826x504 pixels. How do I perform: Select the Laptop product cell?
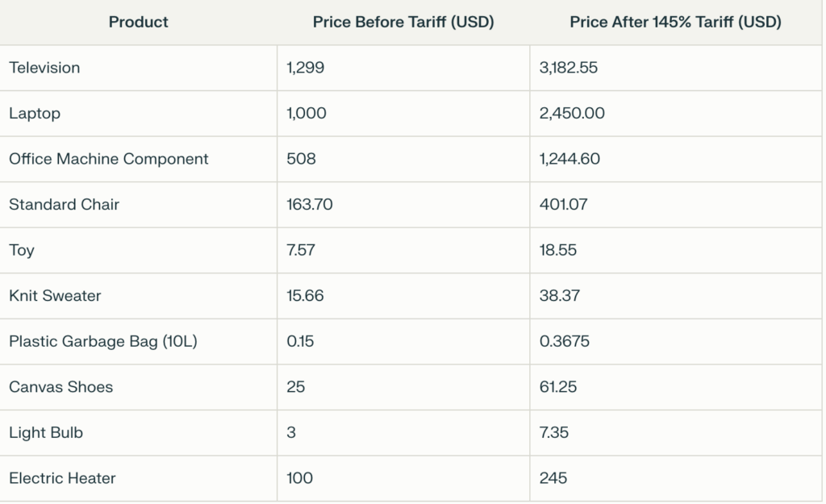pos(35,114)
